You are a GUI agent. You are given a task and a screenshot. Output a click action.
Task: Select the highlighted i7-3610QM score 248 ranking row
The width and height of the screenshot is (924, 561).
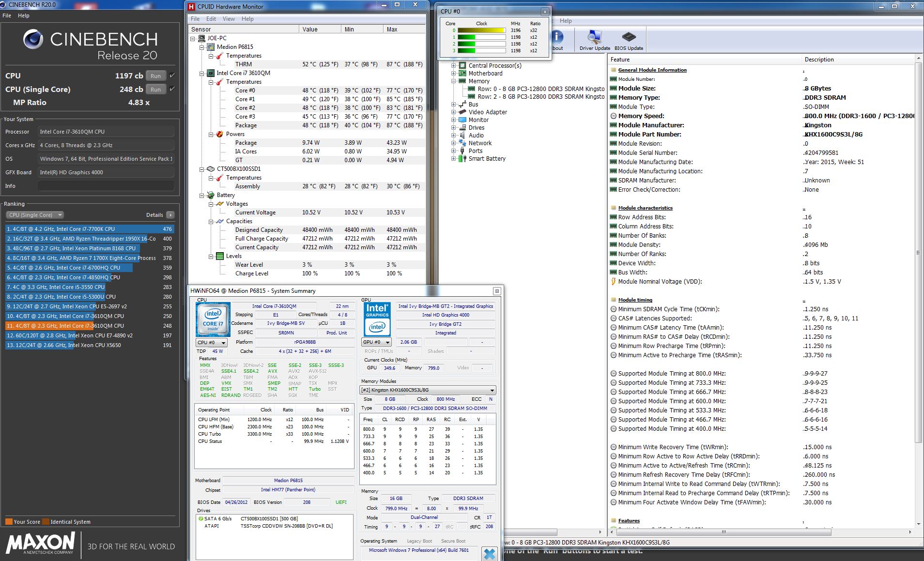(90, 326)
